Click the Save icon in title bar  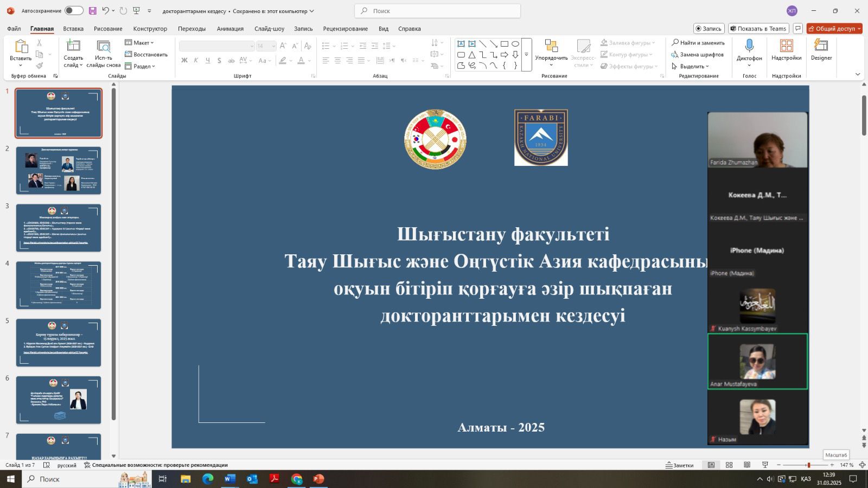tap(92, 11)
